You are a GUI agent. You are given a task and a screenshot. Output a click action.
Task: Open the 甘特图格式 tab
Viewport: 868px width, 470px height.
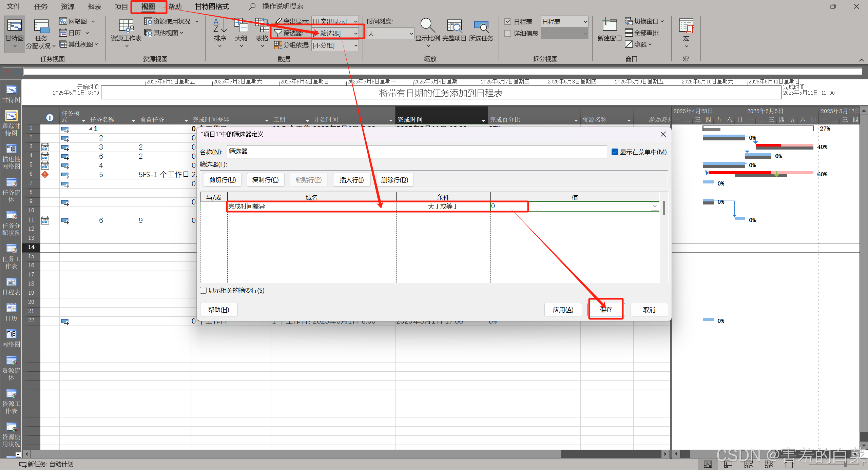(x=212, y=6)
